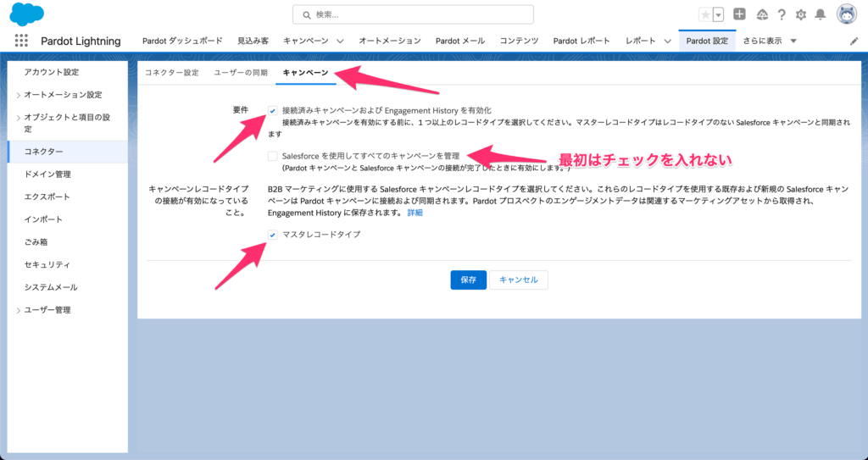Click the search field
Screen dimensions: 868x460
[x=413, y=15]
